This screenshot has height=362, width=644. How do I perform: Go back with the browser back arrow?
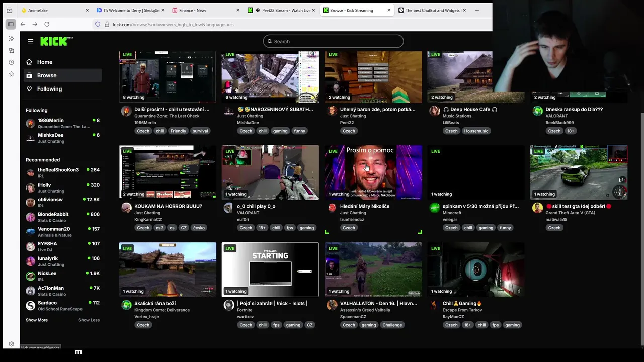pyautogui.click(x=23, y=24)
